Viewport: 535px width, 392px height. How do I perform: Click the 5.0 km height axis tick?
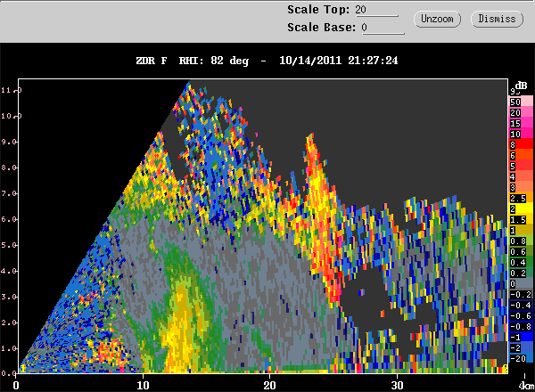click(9, 245)
